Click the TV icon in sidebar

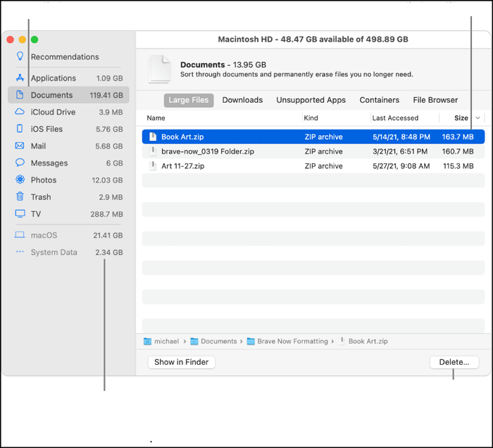pyautogui.click(x=20, y=214)
